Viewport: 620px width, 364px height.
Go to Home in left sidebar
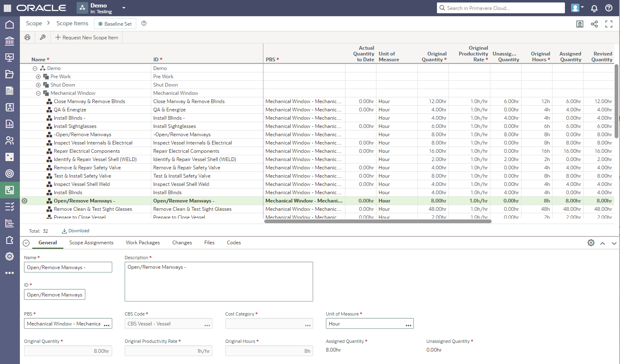point(10,24)
